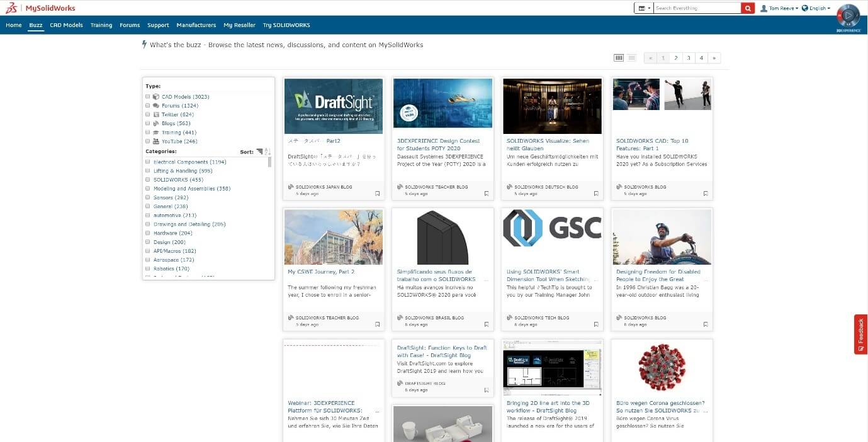
Task: Bookmark the Designing Freedom for Disabled card
Action: (x=706, y=324)
